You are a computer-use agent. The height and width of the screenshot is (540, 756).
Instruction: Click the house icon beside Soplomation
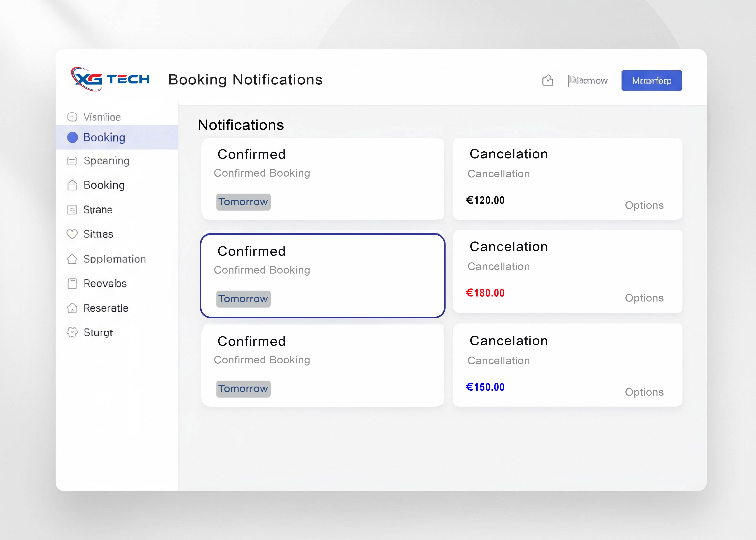(x=72, y=259)
